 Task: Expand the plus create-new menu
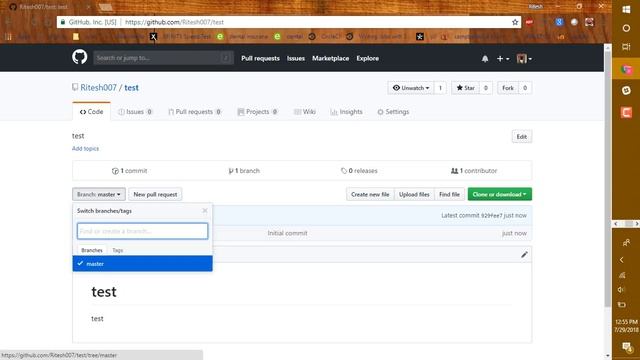click(x=502, y=59)
